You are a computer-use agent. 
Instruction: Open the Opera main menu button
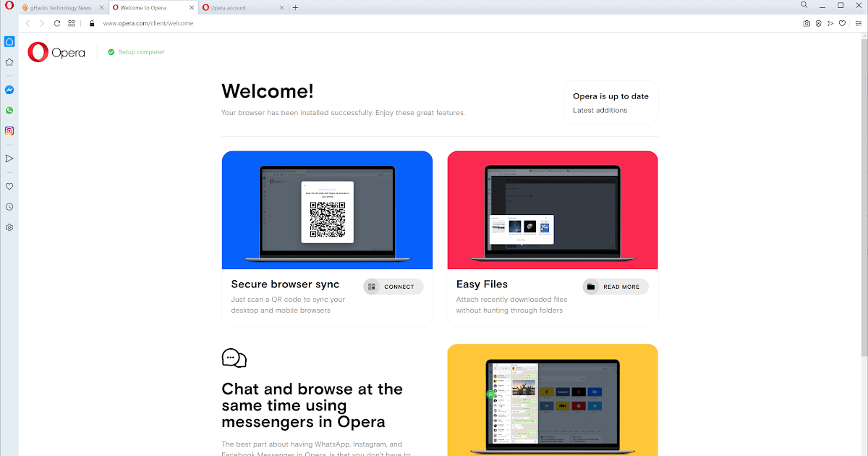point(9,6)
